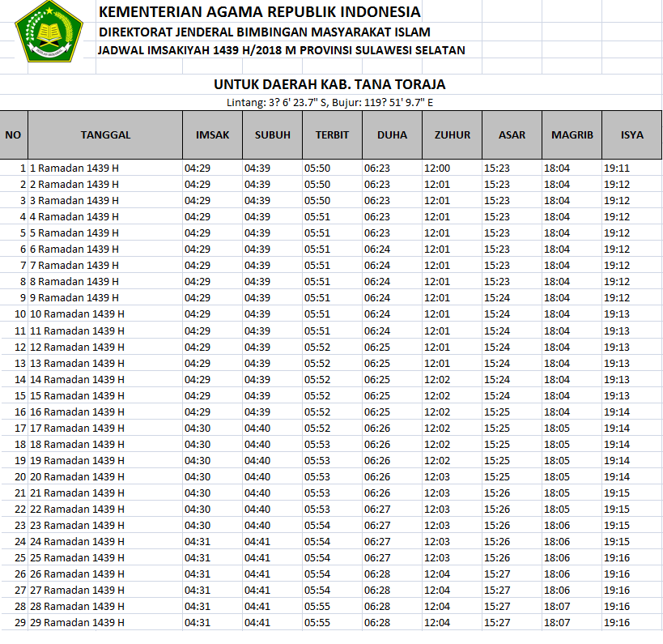Click Asar time 15:26 for 21 Ramadan
663x644 pixels.
click(512, 493)
